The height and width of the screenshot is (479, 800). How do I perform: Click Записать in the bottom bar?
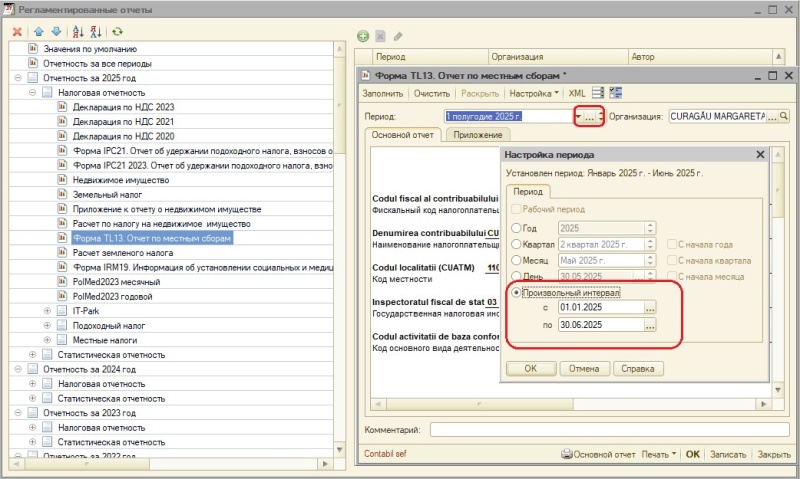pyautogui.click(x=728, y=454)
